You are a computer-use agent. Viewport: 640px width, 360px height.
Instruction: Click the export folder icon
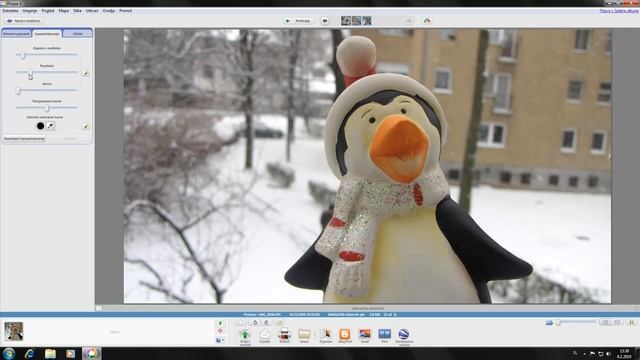point(304,335)
